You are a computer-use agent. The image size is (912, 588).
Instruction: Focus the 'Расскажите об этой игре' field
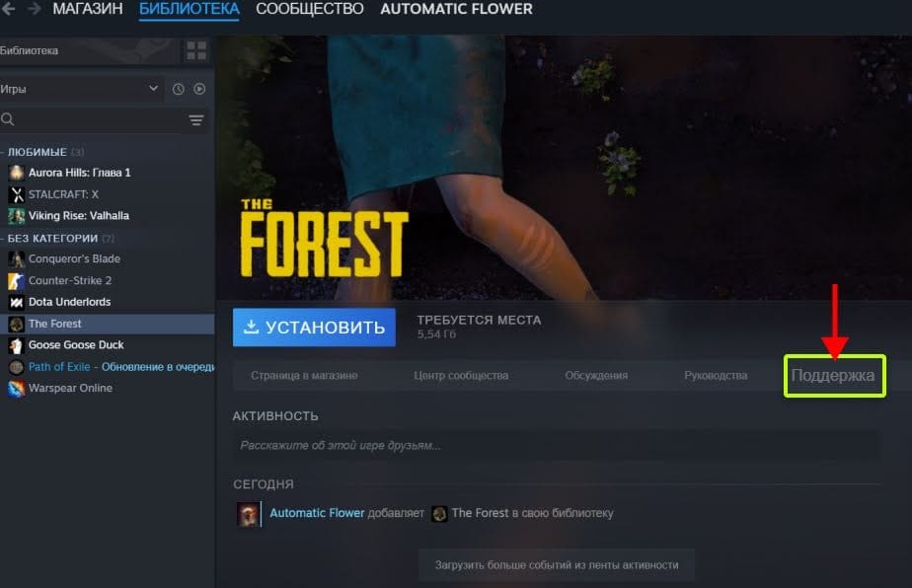tap(556, 446)
